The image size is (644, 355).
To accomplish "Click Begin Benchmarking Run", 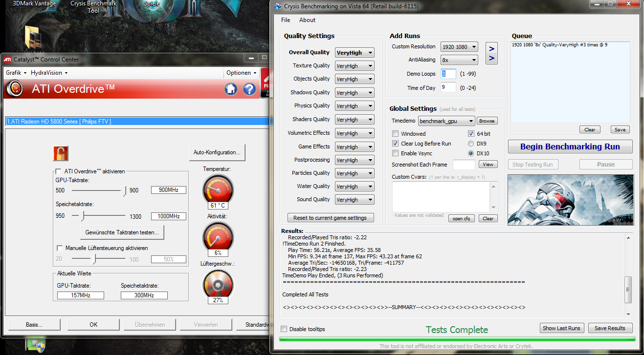I will [570, 146].
